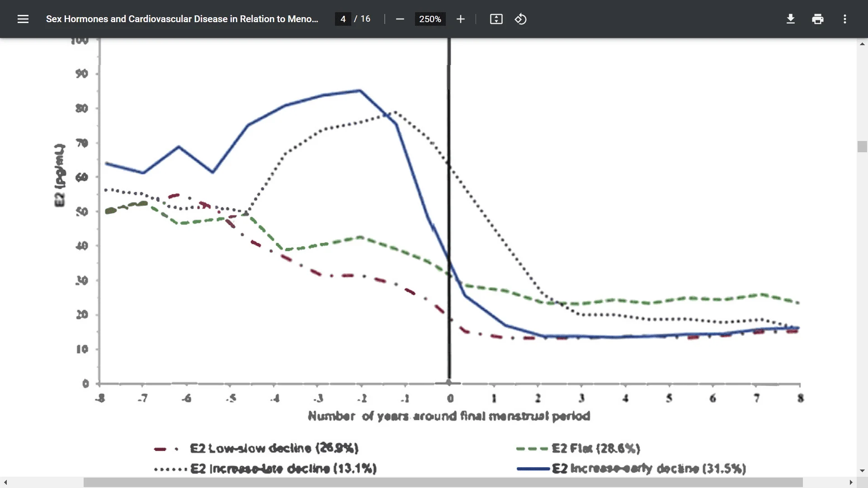Click the maroon dash-dot line sample in legend

(166, 449)
